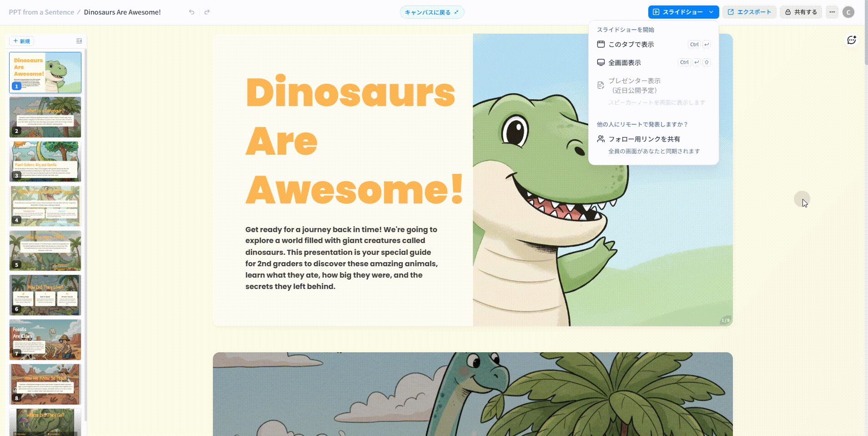Image resolution: width=868 pixels, height=436 pixels.
Task: Select slide 7 Fossils Are Clues thumbnail
Action: [x=45, y=340]
